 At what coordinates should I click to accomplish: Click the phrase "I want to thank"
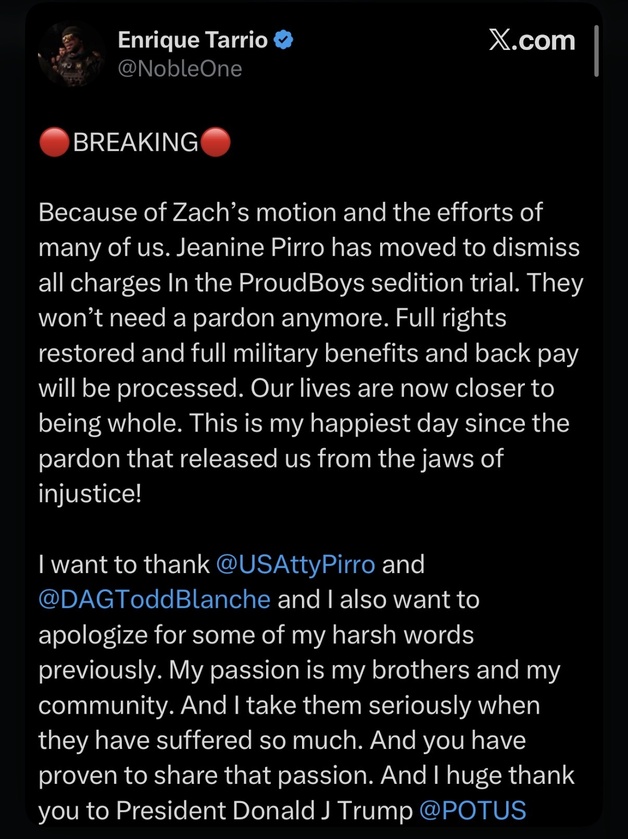(123, 564)
